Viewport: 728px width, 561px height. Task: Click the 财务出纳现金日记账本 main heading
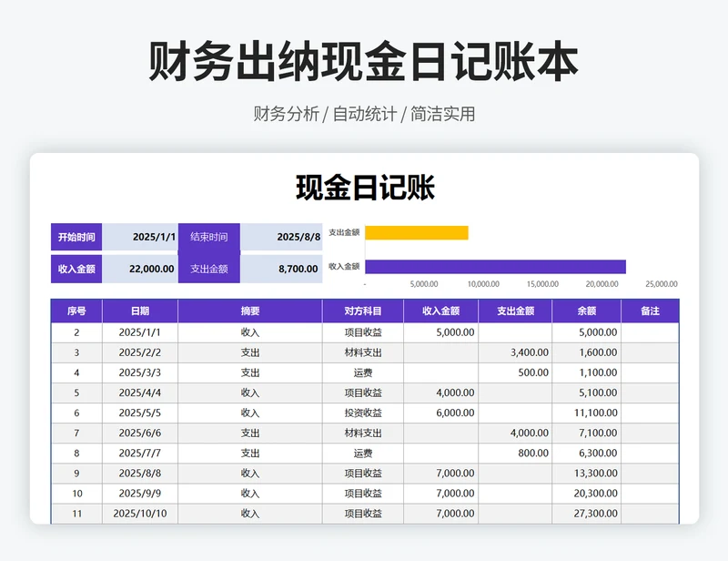pyautogui.click(x=363, y=61)
